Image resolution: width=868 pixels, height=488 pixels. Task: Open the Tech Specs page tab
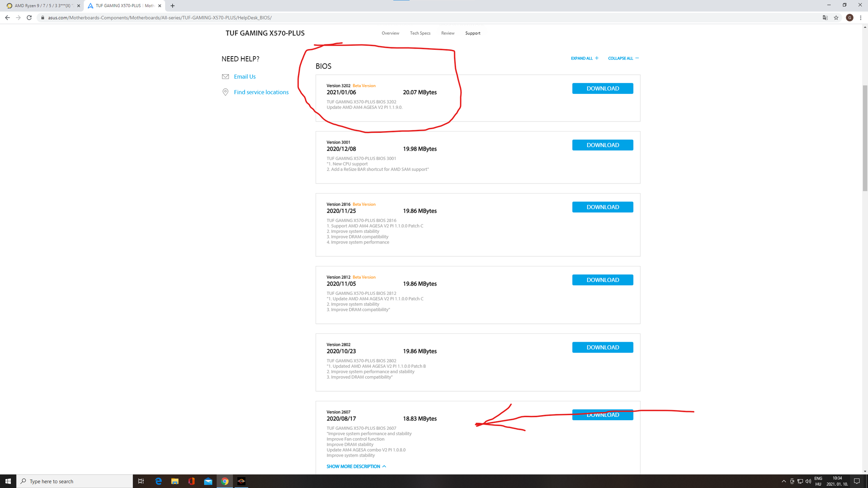[x=420, y=33]
